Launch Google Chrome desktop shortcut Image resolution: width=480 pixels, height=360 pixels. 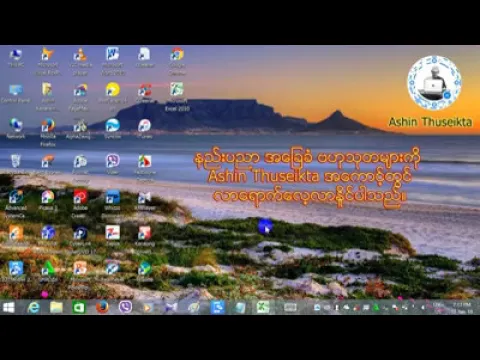(177, 61)
